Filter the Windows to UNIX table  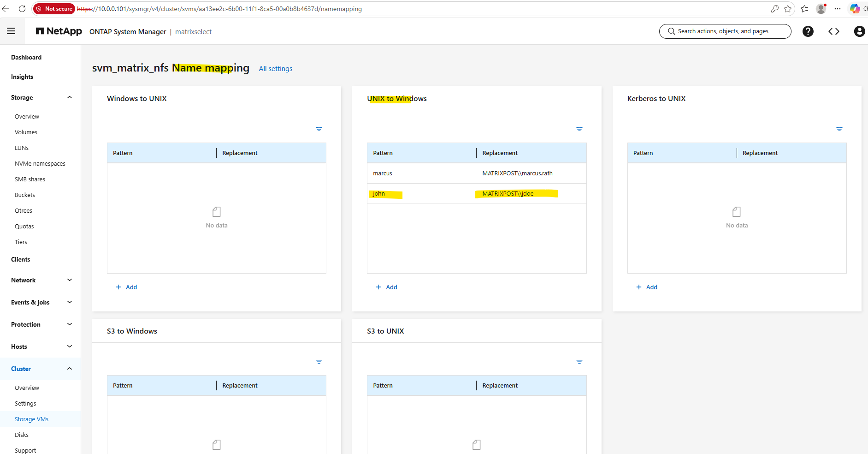319,129
